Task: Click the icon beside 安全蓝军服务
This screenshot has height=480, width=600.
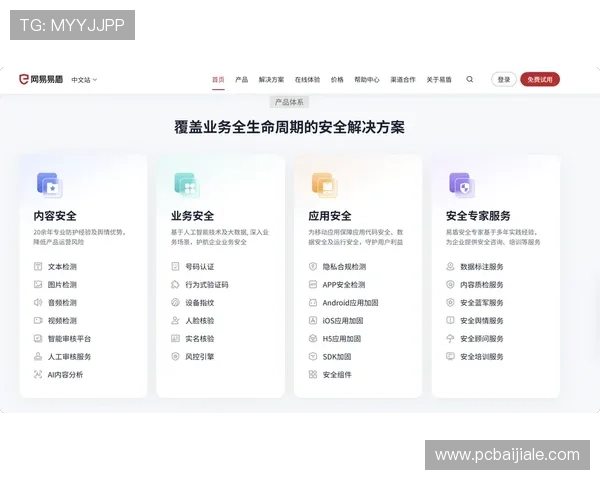Action: tap(450, 302)
